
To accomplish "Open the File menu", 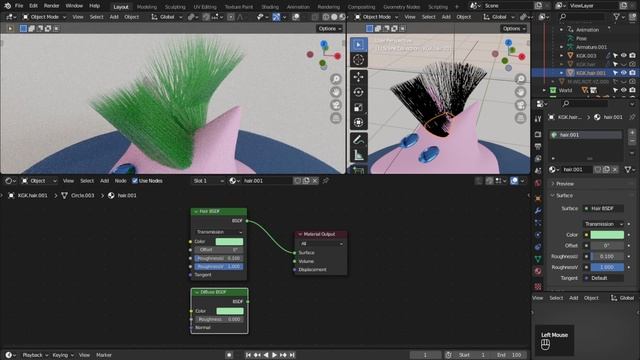I will coord(19,6).
